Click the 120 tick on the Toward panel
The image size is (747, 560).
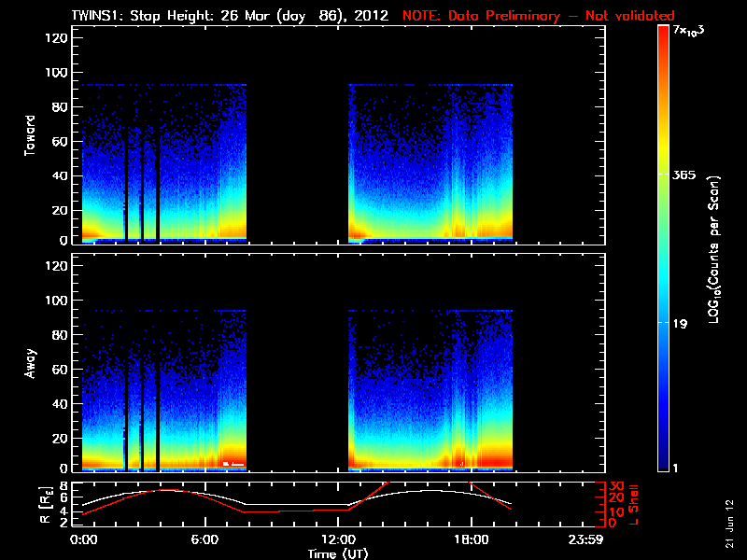click(x=56, y=38)
